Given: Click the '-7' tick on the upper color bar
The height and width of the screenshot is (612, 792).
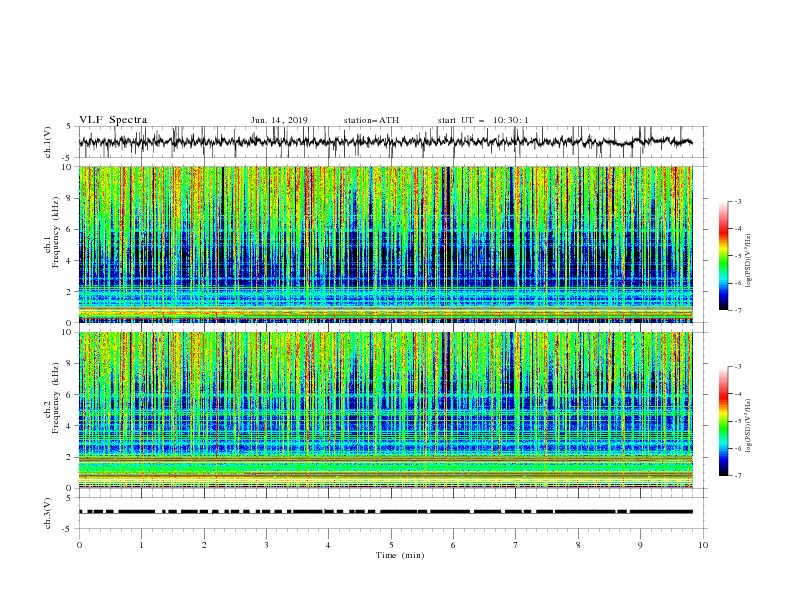Looking at the screenshot, I should click(737, 310).
